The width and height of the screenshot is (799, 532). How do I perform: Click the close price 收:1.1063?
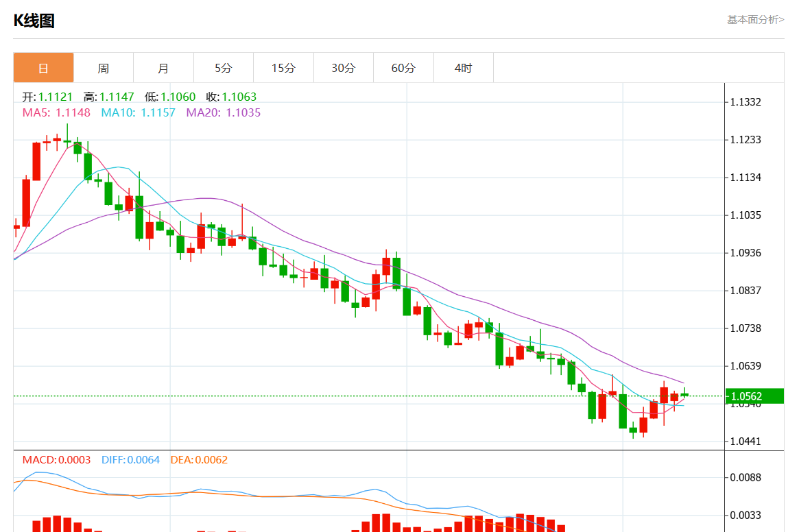(231, 97)
